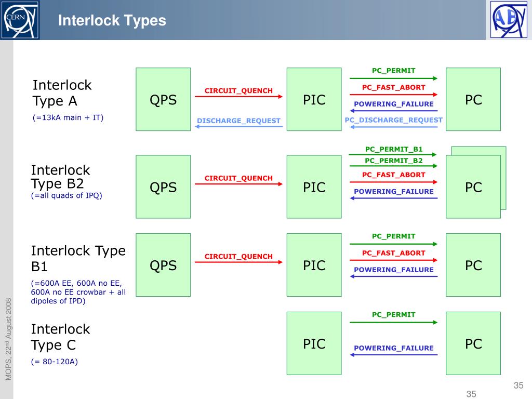Viewport: 532px width, 399px height.
Task: Click CIRCUIT_QUENCH label in Type A row
Action: (x=238, y=90)
